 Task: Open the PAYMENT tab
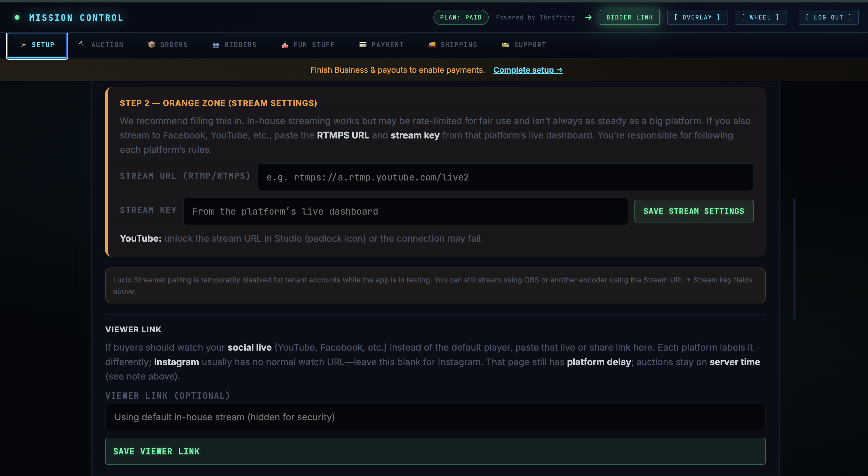point(387,44)
